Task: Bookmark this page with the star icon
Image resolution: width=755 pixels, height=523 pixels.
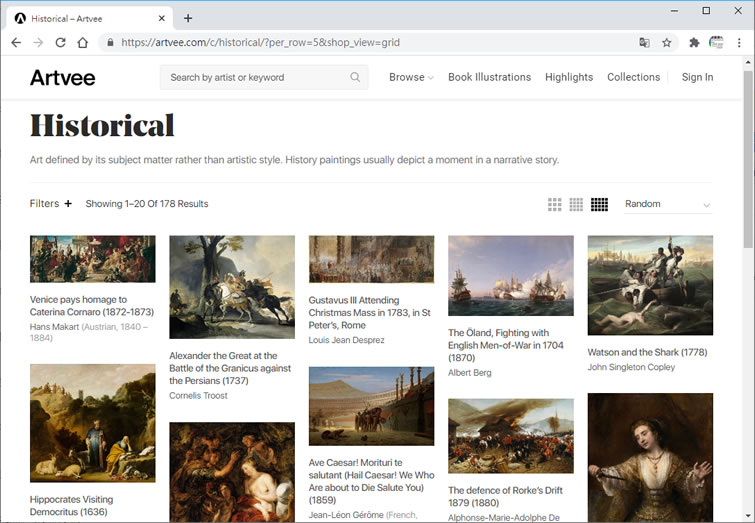Action: [666, 42]
